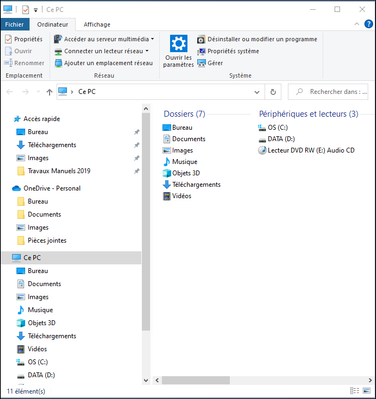
Task: Open Ouvrir les paramètres gear icon
Action: click(x=179, y=43)
